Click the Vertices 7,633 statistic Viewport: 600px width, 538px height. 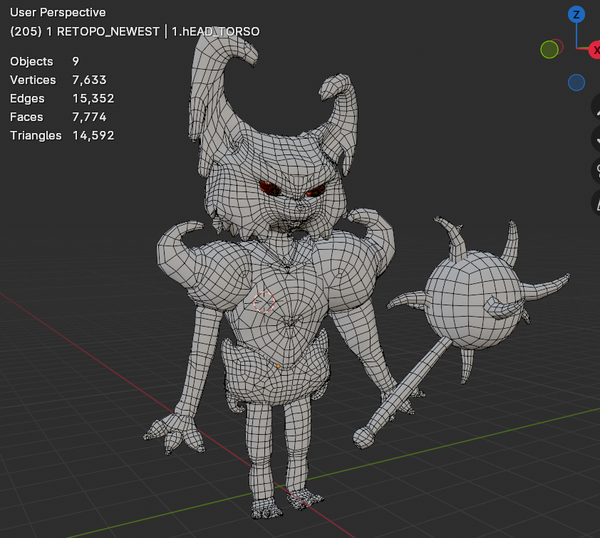click(58, 80)
